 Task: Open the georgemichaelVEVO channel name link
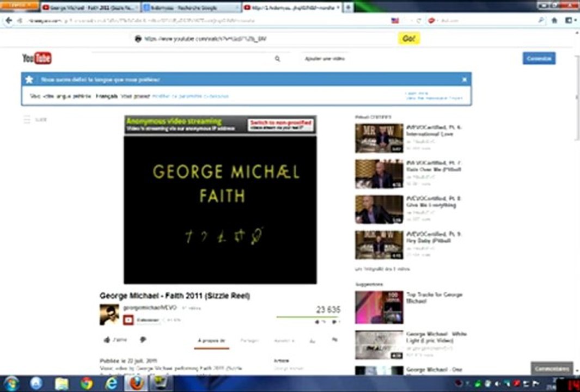click(x=150, y=308)
